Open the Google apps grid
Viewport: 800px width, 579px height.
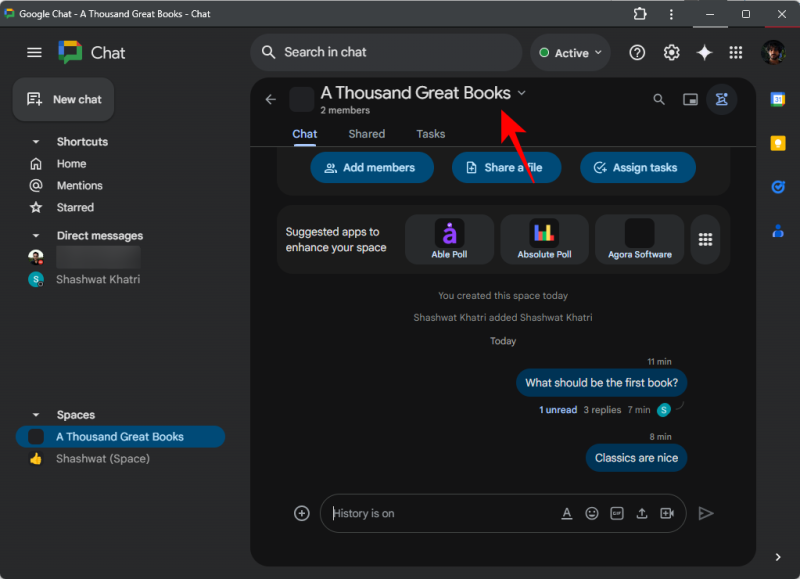(x=736, y=53)
